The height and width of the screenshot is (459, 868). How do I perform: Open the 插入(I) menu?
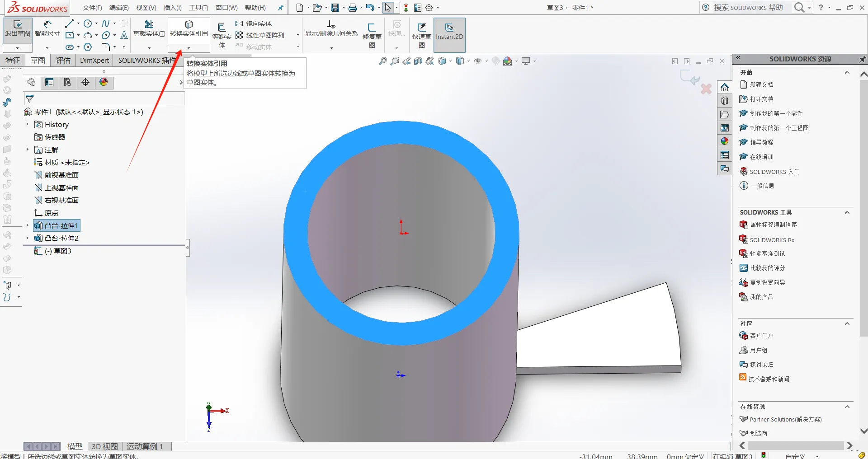coord(172,8)
